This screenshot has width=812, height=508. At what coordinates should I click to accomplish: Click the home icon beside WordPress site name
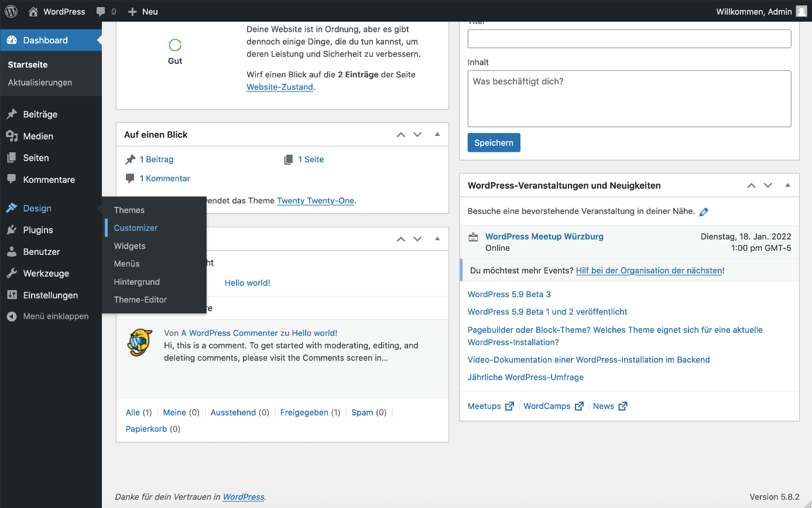point(33,11)
